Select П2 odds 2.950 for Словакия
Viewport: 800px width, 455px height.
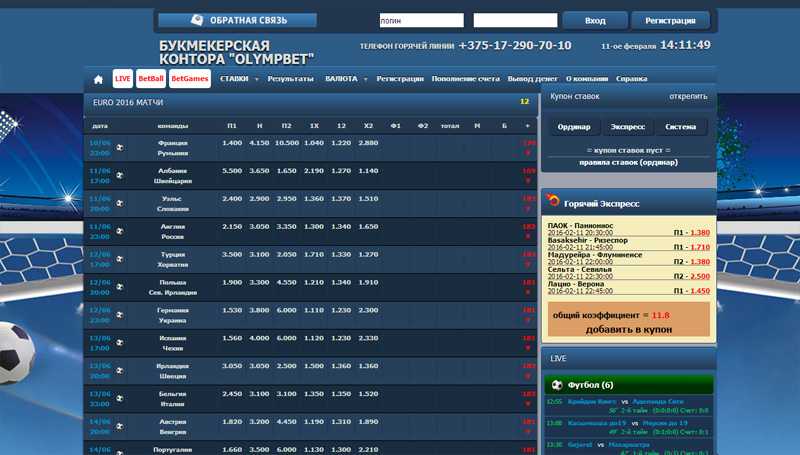(x=287, y=199)
